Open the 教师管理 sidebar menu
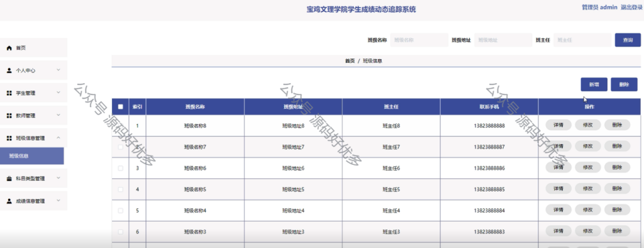Viewport: 644px width, 248px height. (x=33, y=116)
